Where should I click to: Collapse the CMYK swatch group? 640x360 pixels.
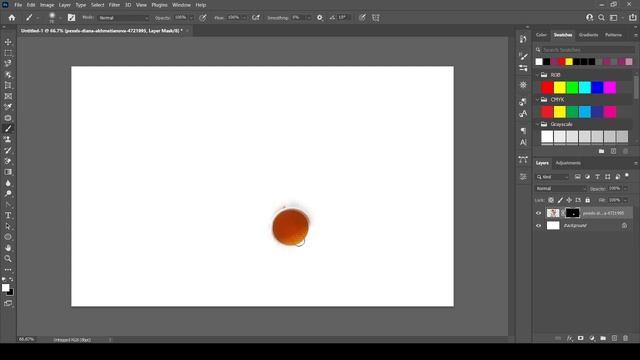click(x=538, y=100)
